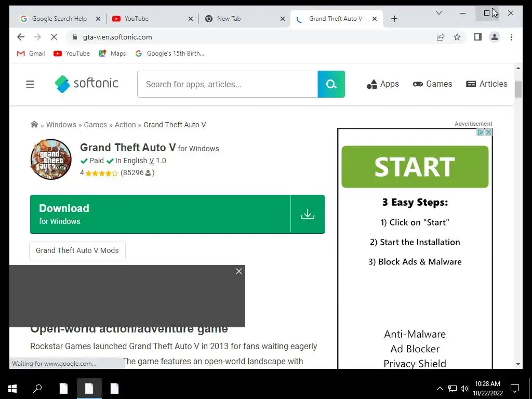Close the New Tab tab
Viewport: 532px width, 399px height.
click(x=282, y=19)
